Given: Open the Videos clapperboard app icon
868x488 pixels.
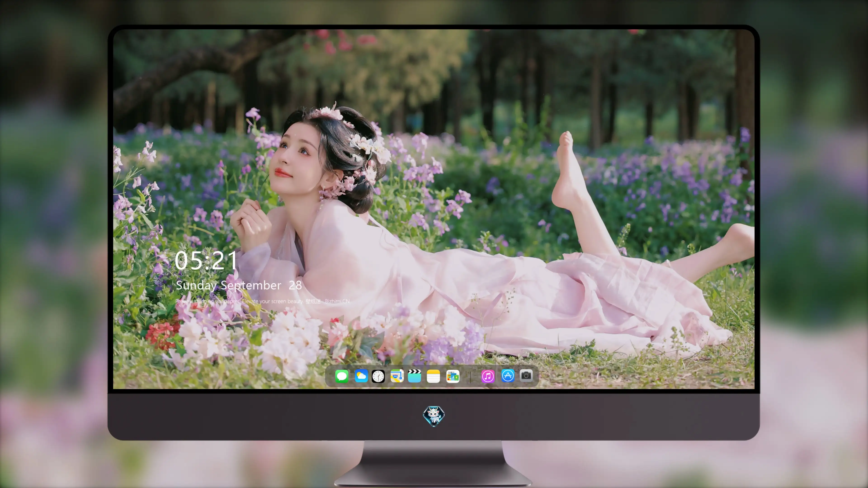Looking at the screenshot, I should pos(415,376).
